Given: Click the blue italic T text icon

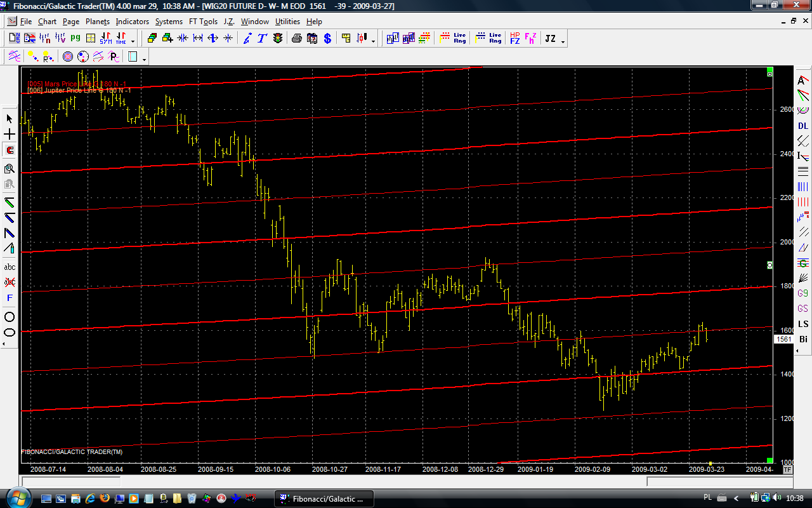Looking at the screenshot, I should point(262,39).
